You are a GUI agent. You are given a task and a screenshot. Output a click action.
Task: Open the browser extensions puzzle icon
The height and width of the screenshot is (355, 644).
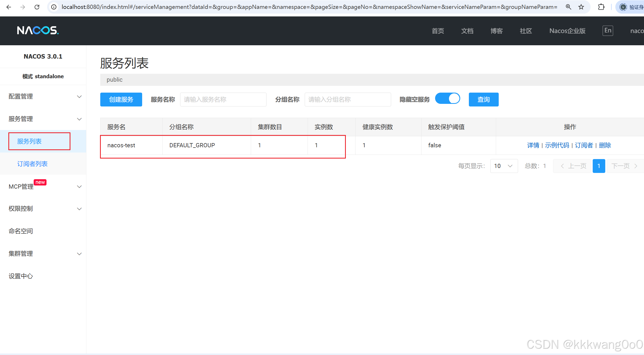[601, 7]
